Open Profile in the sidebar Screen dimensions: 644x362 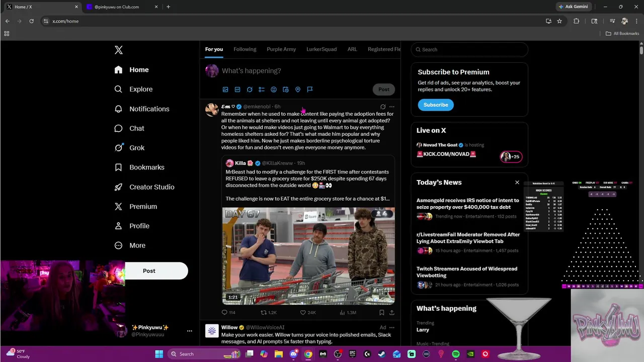pyautogui.click(x=132, y=226)
